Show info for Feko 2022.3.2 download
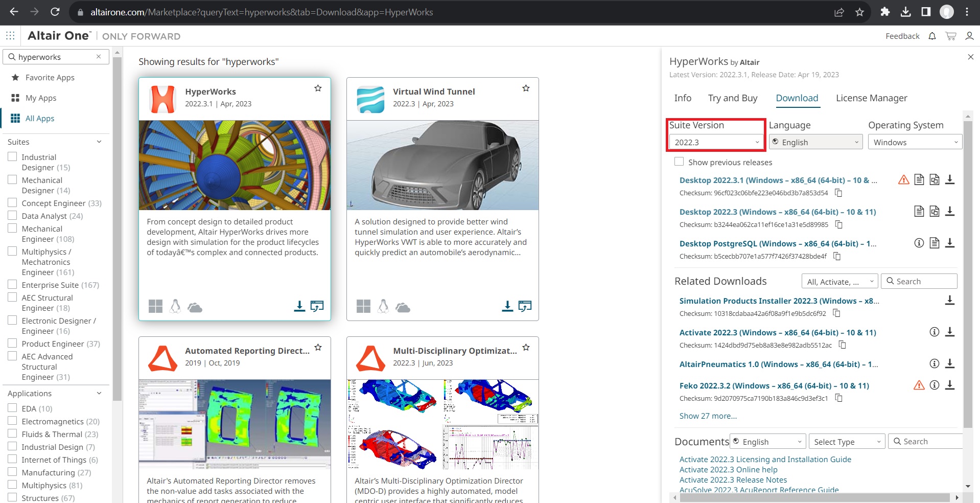 (x=935, y=385)
